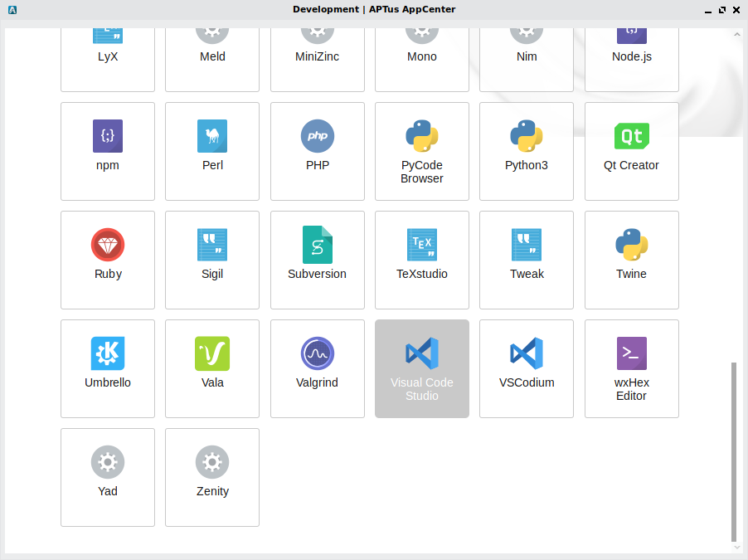The image size is (748, 560).
Task: Click the Meld gear icon
Action: click(212, 36)
